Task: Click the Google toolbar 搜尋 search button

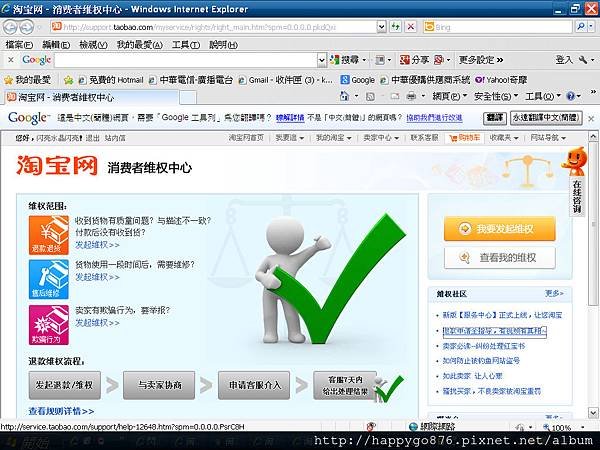Action: pyautogui.click(x=346, y=60)
